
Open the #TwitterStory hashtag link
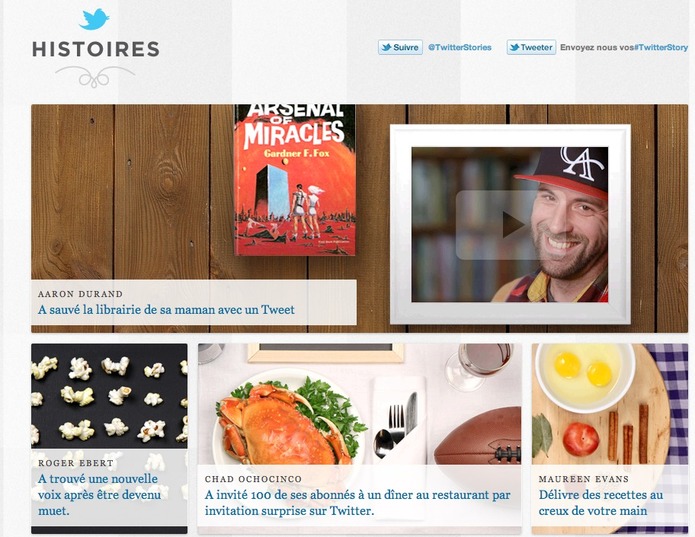(x=661, y=47)
